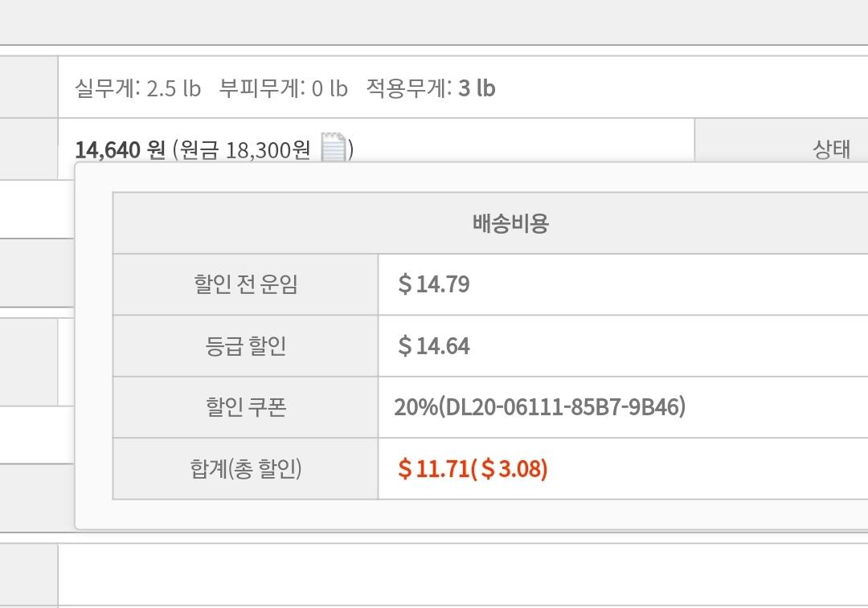Click the 배송비용 table header
Image resolution: width=868 pixels, height=608 pixels.
pos(510,223)
